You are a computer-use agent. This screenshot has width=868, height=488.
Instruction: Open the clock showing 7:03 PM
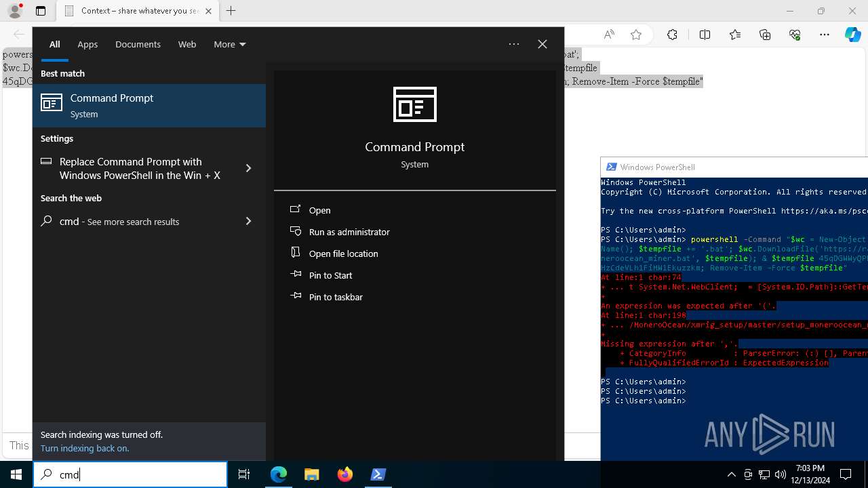[x=810, y=474]
